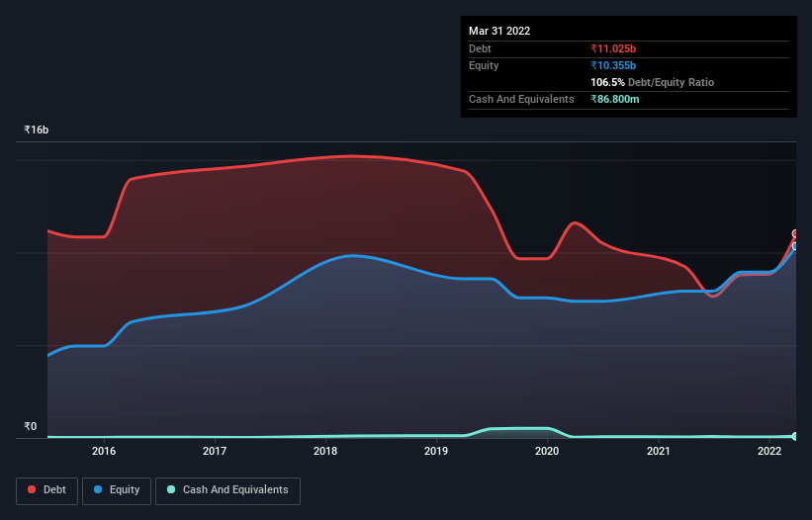
Task: Select the blue Equity data point marker
Action: pos(795,246)
